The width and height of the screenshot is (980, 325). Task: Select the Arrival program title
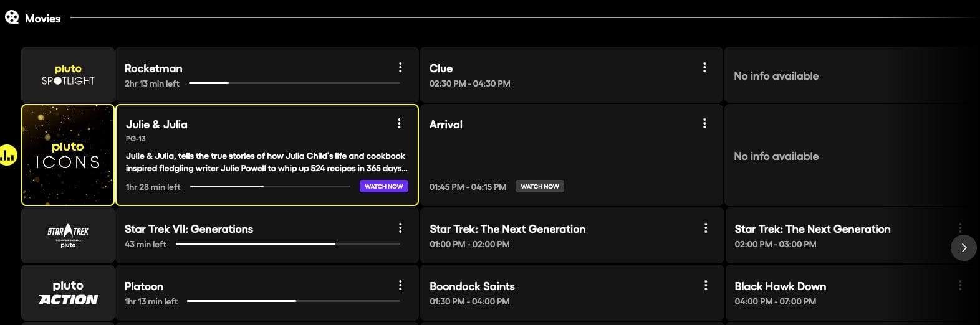point(446,125)
